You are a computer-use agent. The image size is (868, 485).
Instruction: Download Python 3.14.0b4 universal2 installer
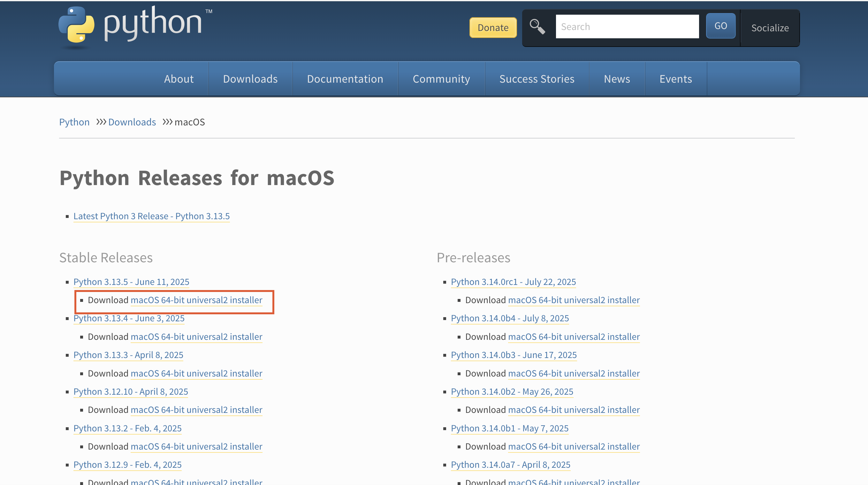point(574,337)
